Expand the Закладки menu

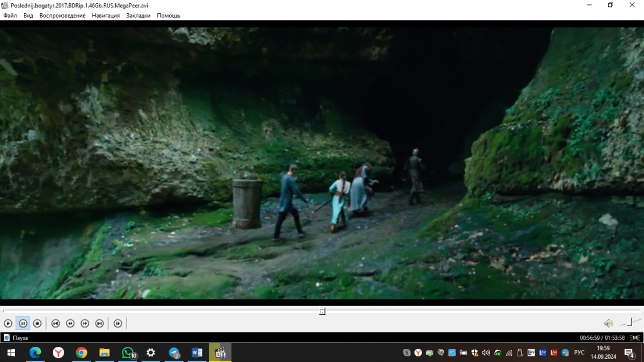click(x=138, y=16)
